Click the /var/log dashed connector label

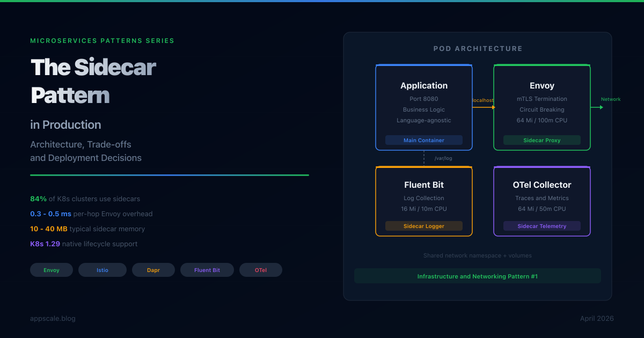click(x=443, y=158)
